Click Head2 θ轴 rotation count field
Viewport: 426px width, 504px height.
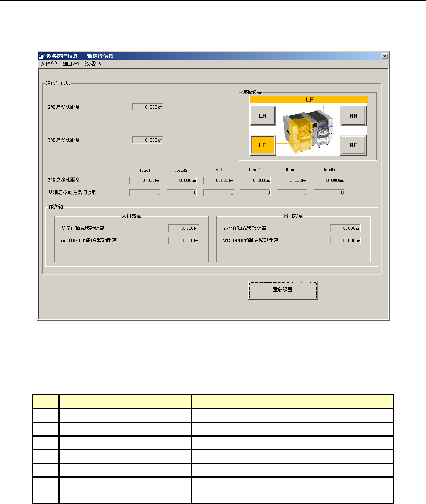click(182, 193)
